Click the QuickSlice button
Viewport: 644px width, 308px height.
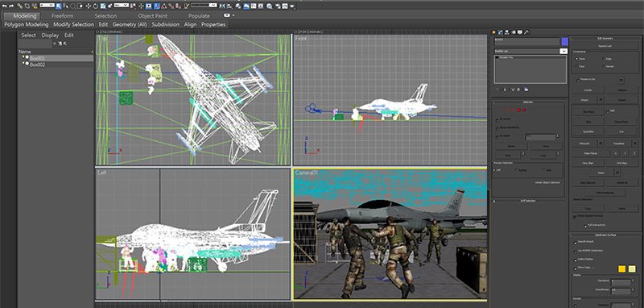pos(588,131)
